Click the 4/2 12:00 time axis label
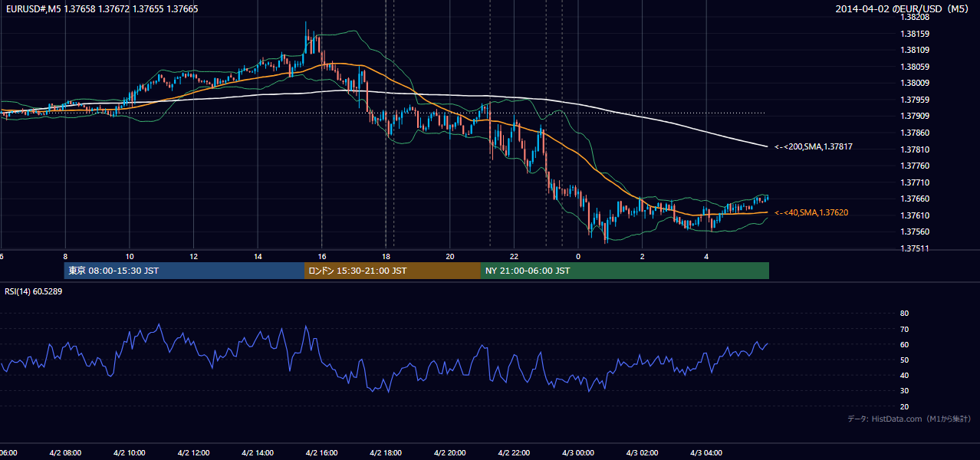The height and width of the screenshot is (460, 980). click(193, 452)
